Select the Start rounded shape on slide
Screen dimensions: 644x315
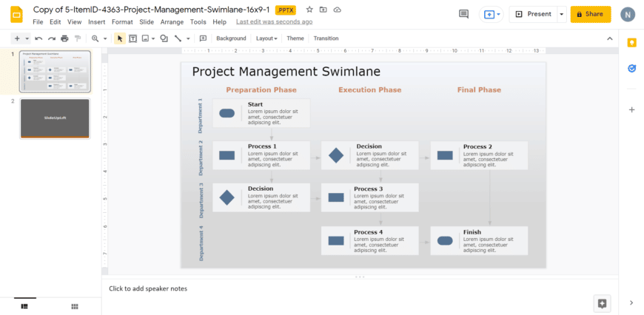(x=227, y=113)
